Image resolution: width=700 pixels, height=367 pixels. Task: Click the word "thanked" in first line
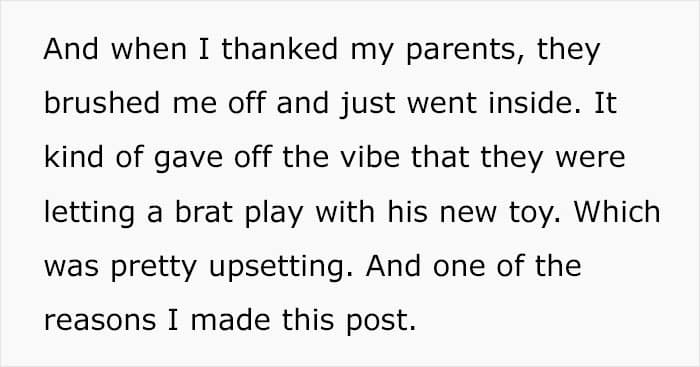tap(279, 49)
